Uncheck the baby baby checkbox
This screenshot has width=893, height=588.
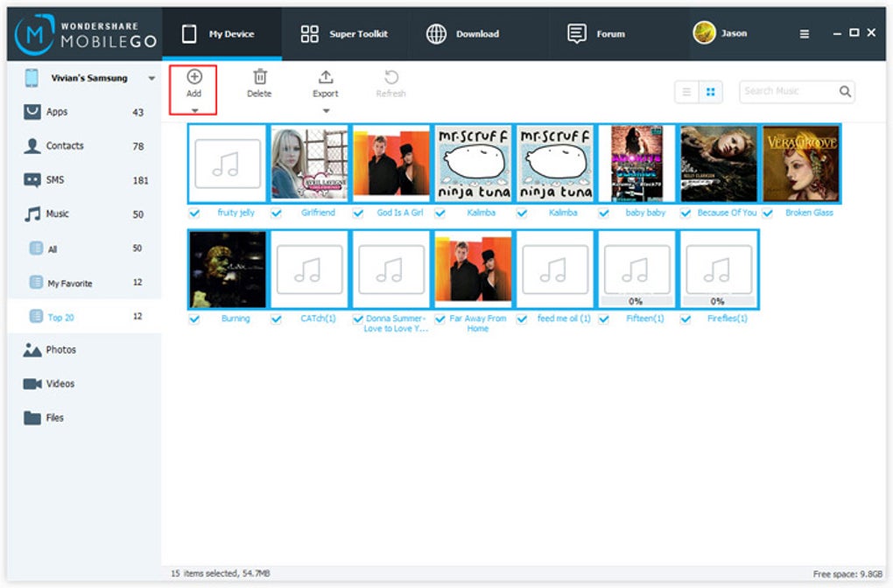click(604, 213)
